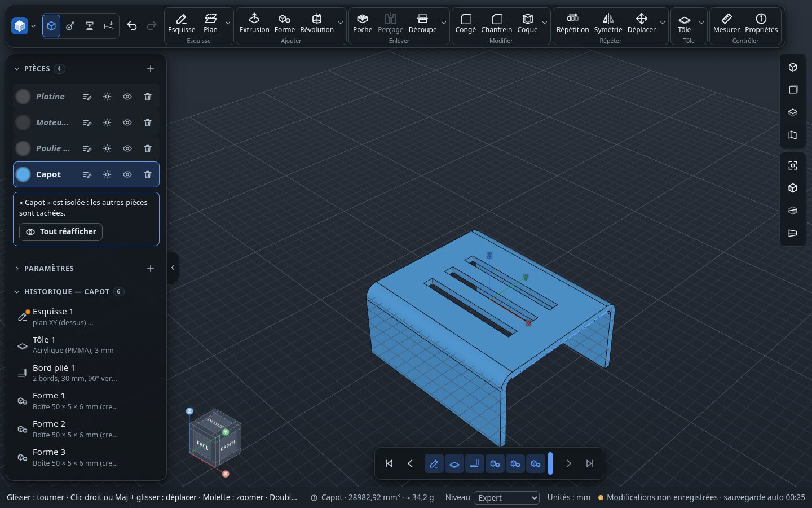Toggle visibility of Poulie part
Screen dimensions: 812x508
pyautogui.click(x=127, y=148)
